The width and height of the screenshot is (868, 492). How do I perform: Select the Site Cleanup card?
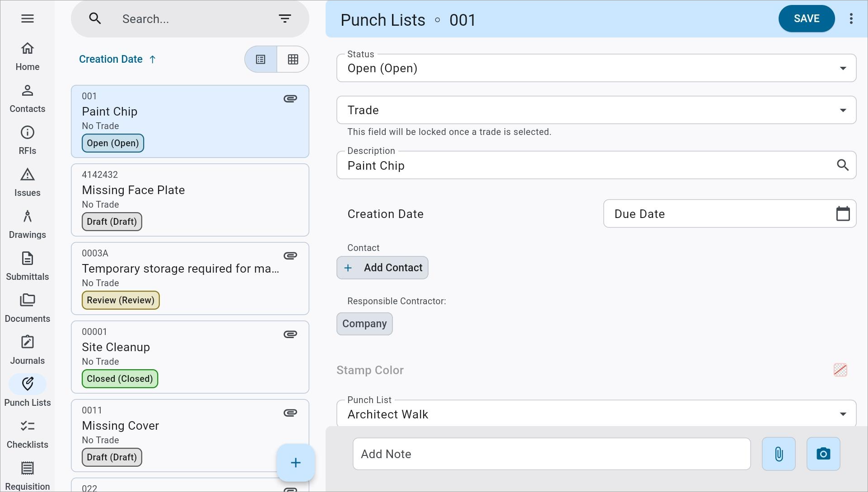(190, 357)
